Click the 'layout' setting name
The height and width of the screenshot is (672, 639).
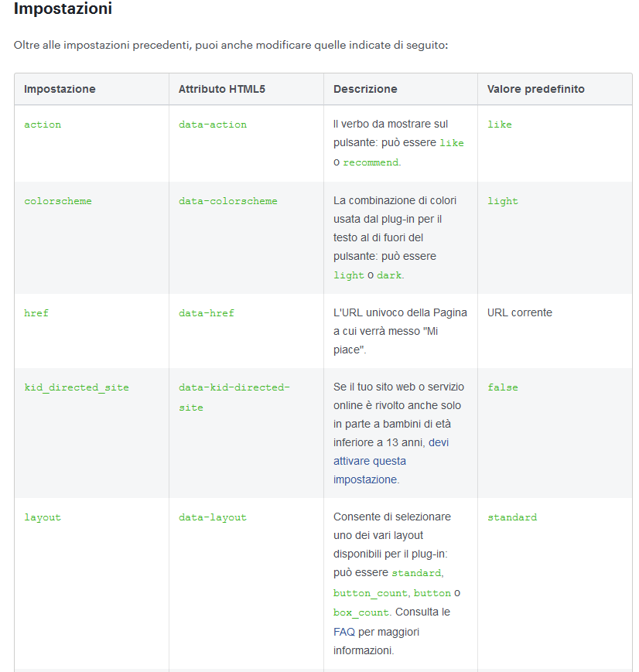(x=43, y=517)
